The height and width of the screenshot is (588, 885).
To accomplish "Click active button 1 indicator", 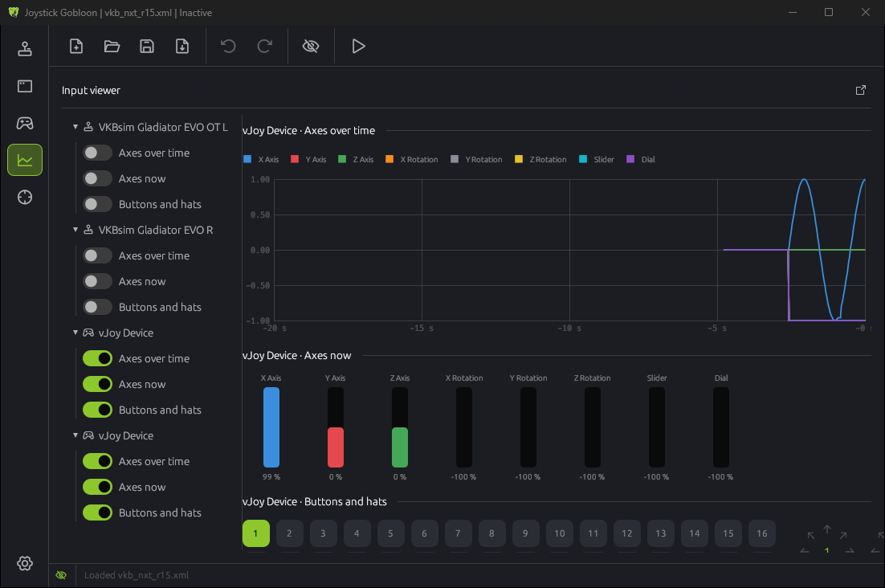I will (x=255, y=533).
